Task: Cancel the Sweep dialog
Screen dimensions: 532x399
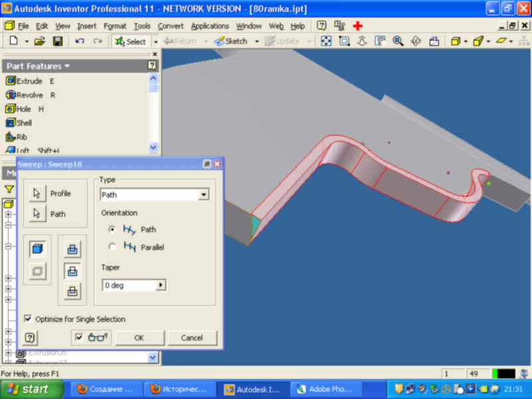Action: [192, 338]
